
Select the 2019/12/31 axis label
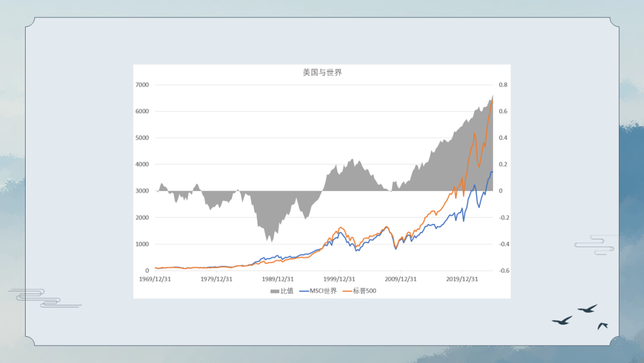click(462, 279)
